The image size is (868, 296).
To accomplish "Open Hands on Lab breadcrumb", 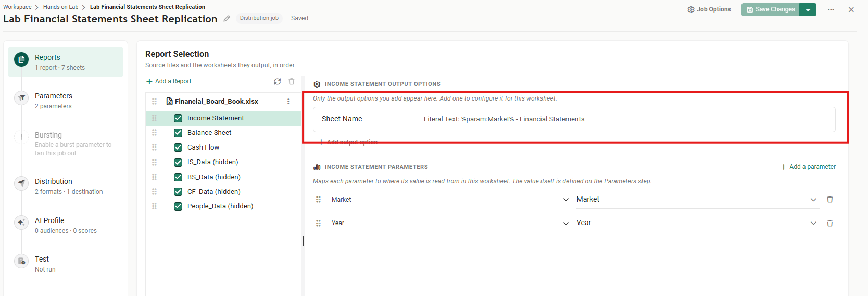I will click(60, 7).
